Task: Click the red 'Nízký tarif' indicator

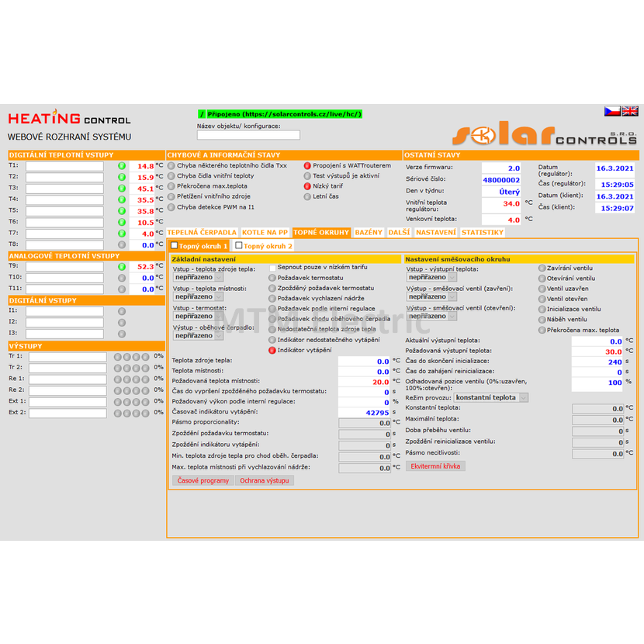Action: (307, 186)
